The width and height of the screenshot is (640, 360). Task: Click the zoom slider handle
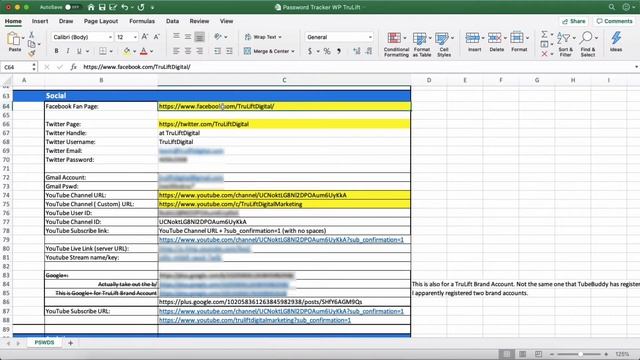pos(580,354)
